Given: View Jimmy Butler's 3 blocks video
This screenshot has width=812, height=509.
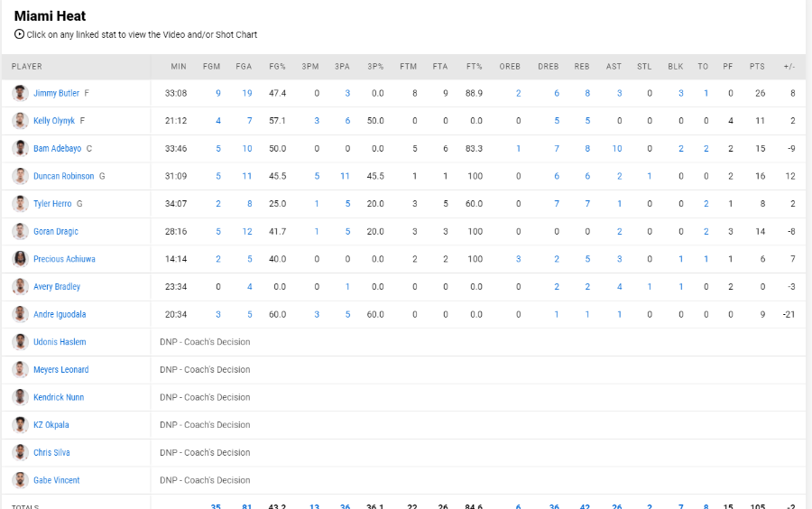Looking at the screenshot, I should (681, 93).
